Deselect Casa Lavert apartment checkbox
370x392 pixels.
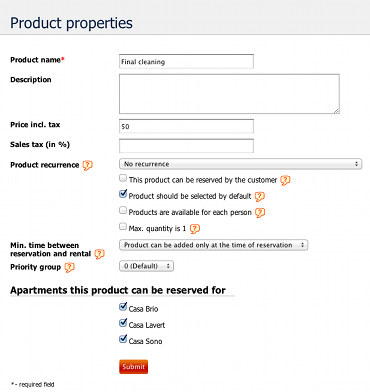pos(123,323)
